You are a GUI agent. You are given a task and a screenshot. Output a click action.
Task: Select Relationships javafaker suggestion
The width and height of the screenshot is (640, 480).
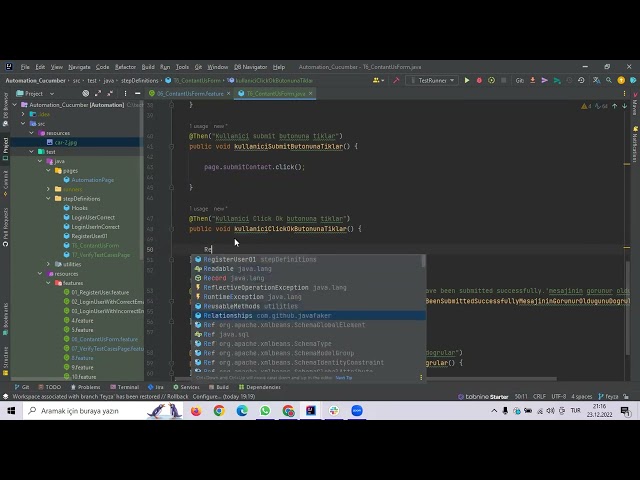click(x=308, y=316)
